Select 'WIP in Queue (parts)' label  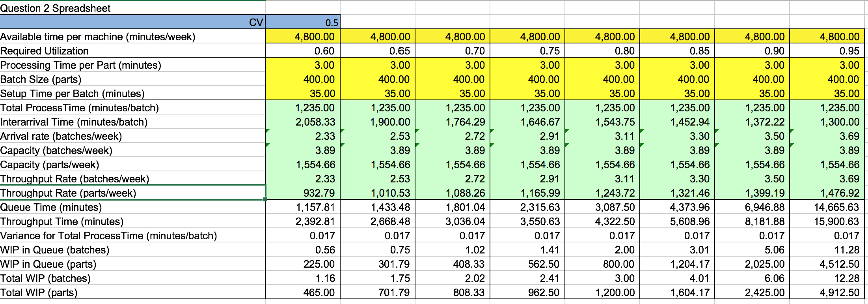[132, 264]
